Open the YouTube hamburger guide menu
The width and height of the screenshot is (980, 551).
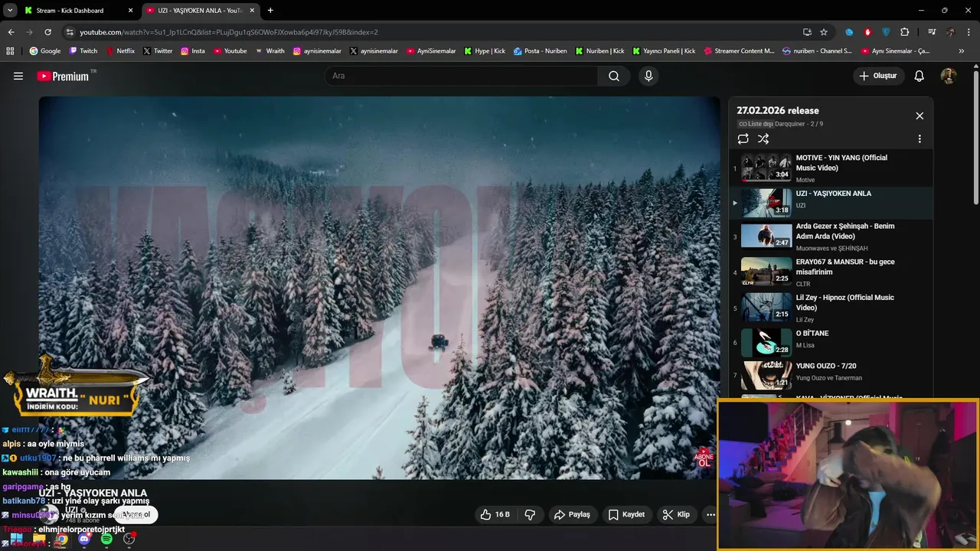coord(18,76)
